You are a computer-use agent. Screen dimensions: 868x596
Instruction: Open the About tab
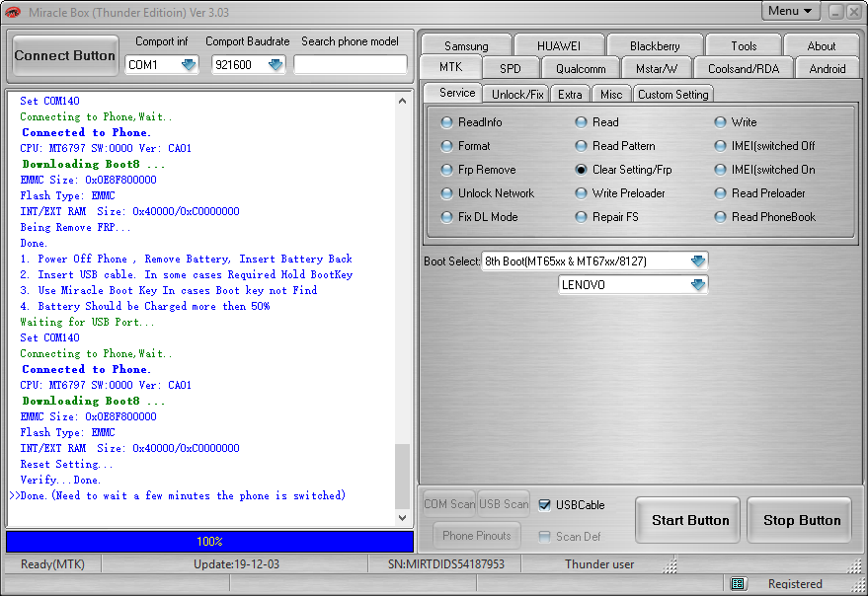tap(821, 45)
